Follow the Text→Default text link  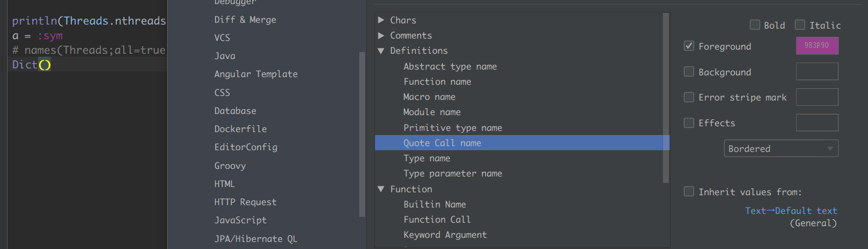[791, 211]
